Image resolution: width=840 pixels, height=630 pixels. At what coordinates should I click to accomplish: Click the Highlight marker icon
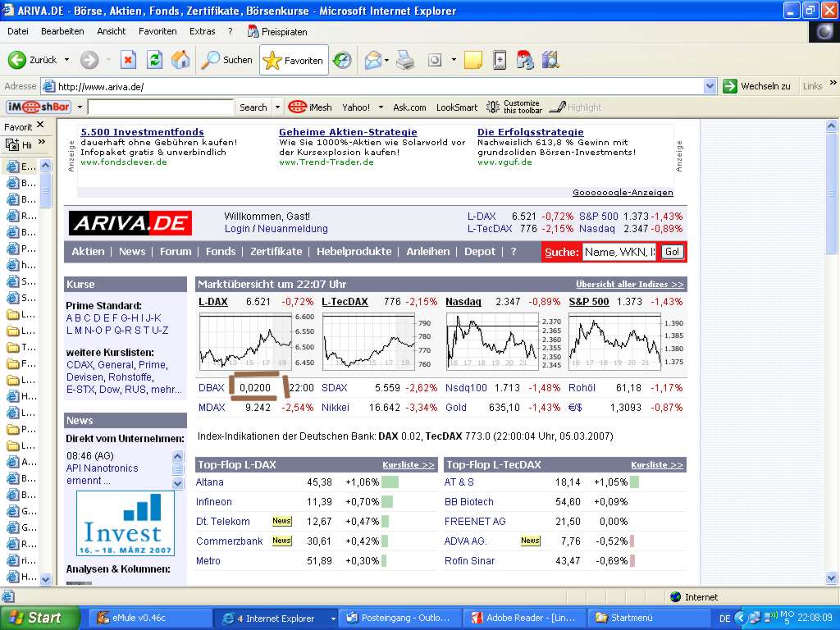point(558,107)
